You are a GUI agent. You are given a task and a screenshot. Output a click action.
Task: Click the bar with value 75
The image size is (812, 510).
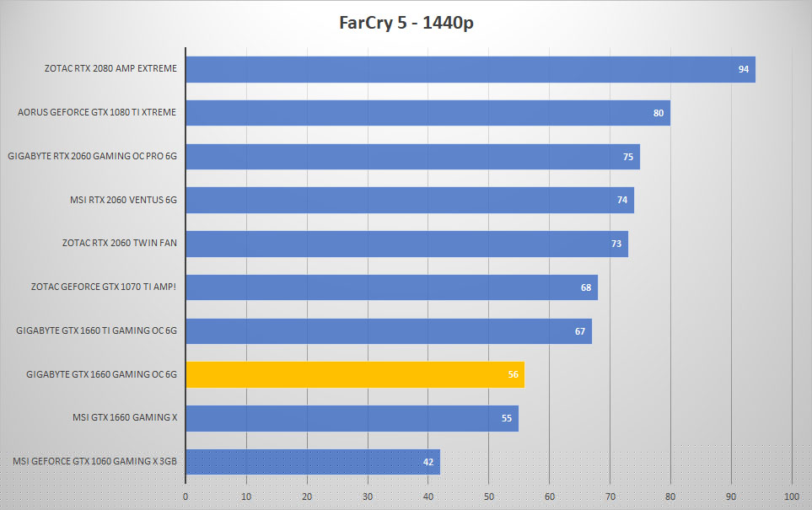click(412, 157)
